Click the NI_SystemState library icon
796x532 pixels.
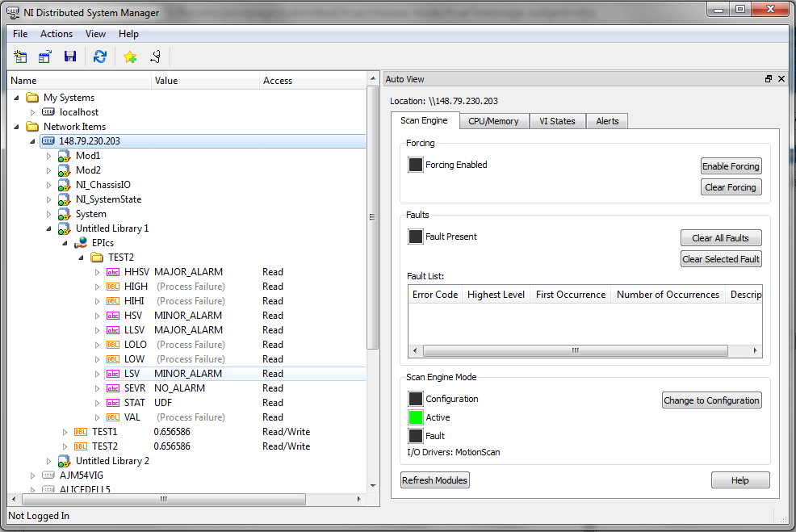point(64,199)
